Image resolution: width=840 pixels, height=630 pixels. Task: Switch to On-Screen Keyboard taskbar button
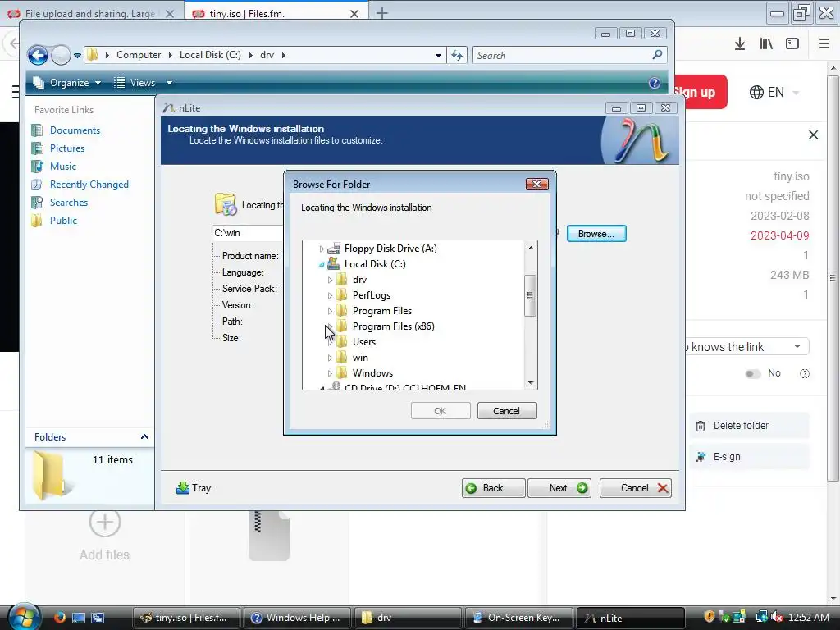(x=518, y=618)
